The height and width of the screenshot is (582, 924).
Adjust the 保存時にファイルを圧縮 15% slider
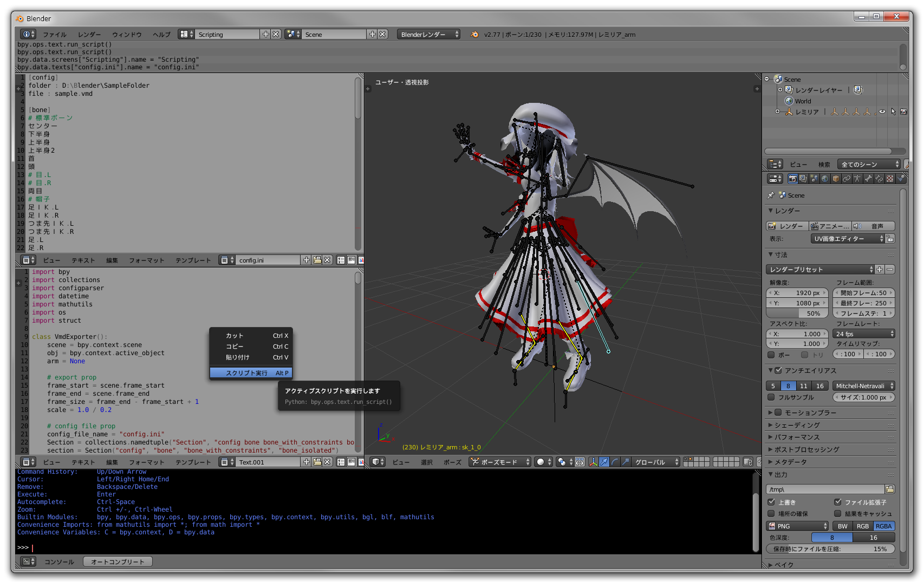(830, 549)
